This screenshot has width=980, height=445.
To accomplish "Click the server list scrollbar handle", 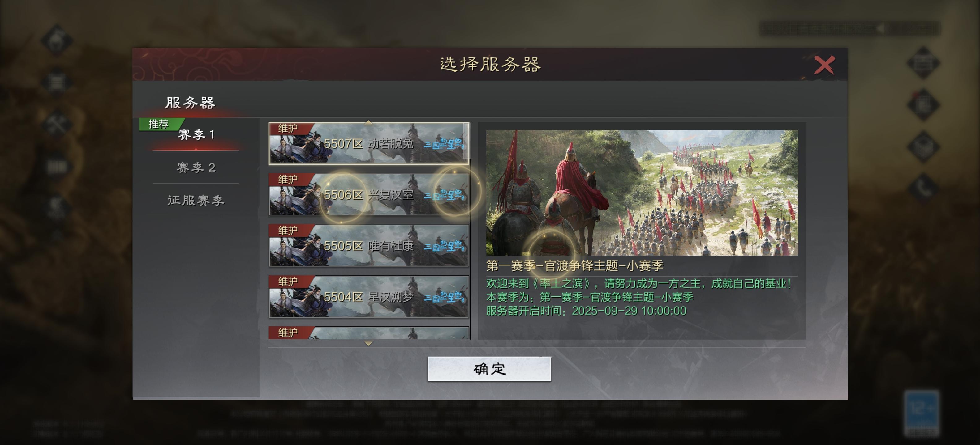I will (466, 141).
